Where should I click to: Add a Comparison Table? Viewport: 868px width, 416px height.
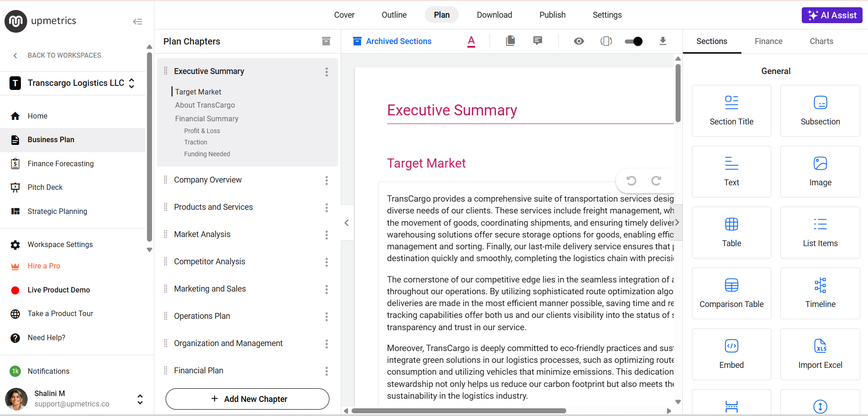click(x=731, y=293)
